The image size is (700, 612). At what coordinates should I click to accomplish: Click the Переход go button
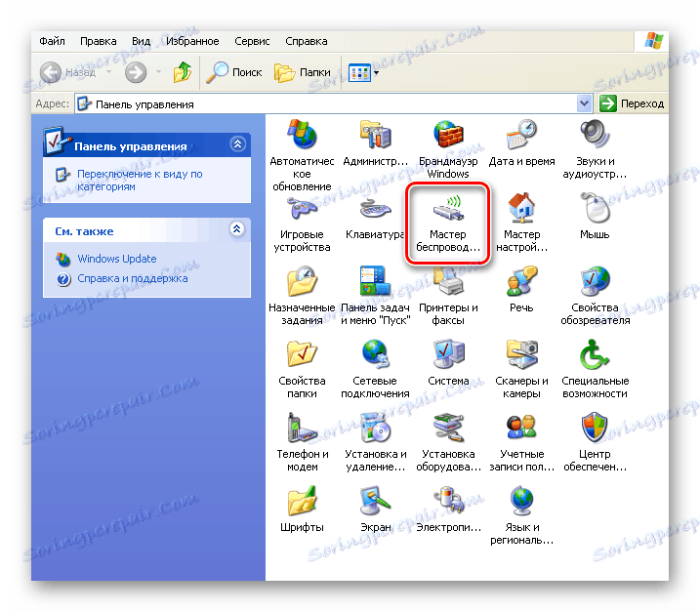pos(632,103)
